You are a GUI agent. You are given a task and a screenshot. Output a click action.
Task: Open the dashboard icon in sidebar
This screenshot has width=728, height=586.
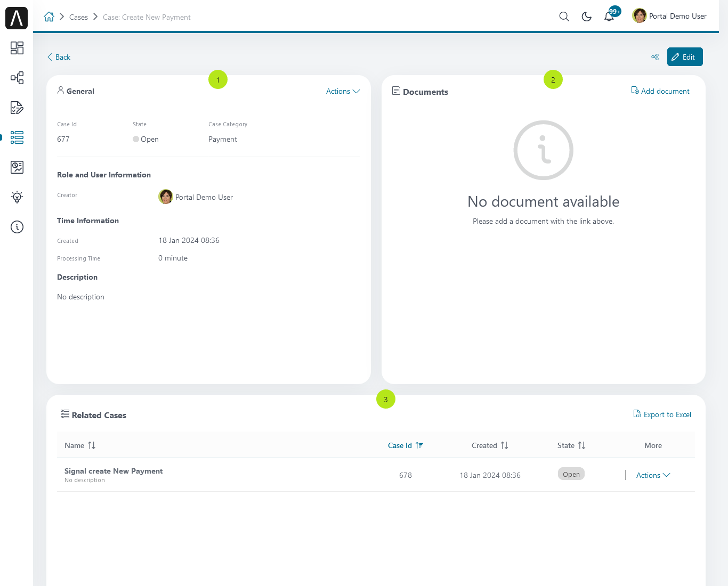(17, 48)
